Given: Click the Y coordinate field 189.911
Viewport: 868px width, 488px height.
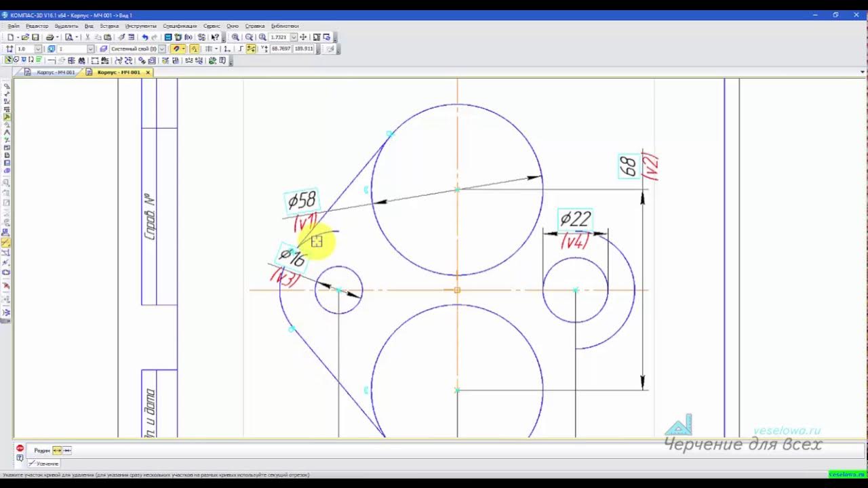Looking at the screenshot, I should click(303, 49).
